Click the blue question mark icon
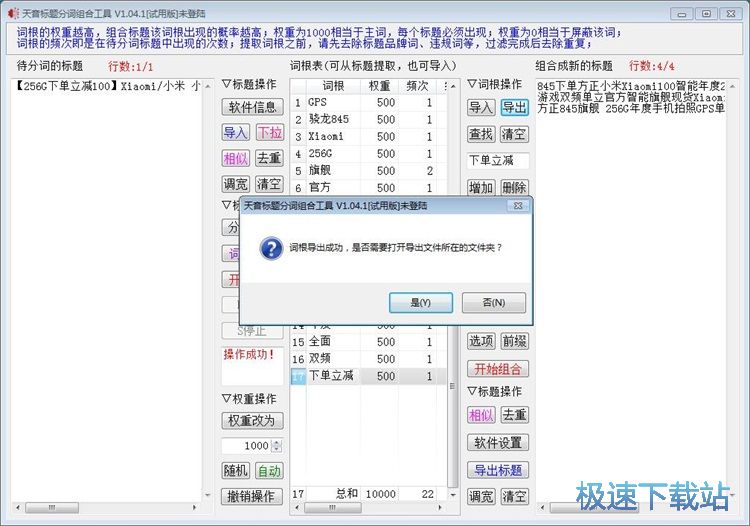 click(x=271, y=248)
